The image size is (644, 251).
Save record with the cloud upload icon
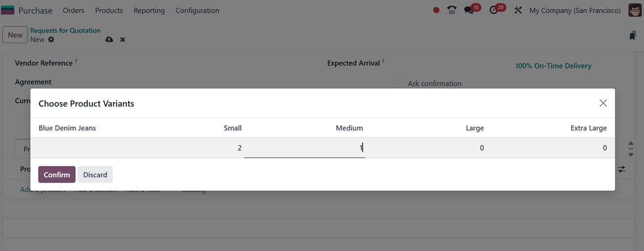click(109, 40)
